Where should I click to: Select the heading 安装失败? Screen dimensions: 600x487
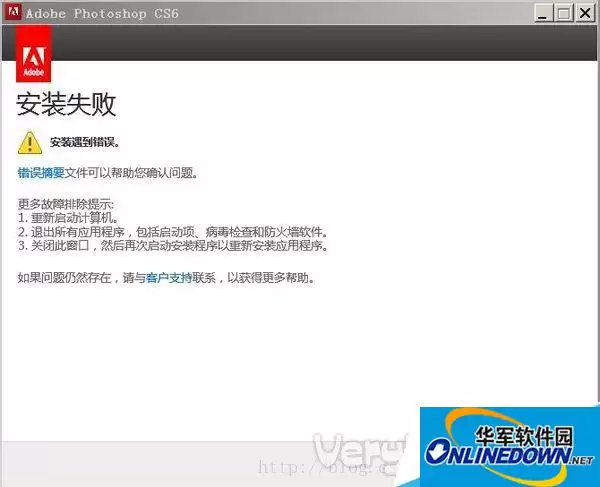(66, 104)
